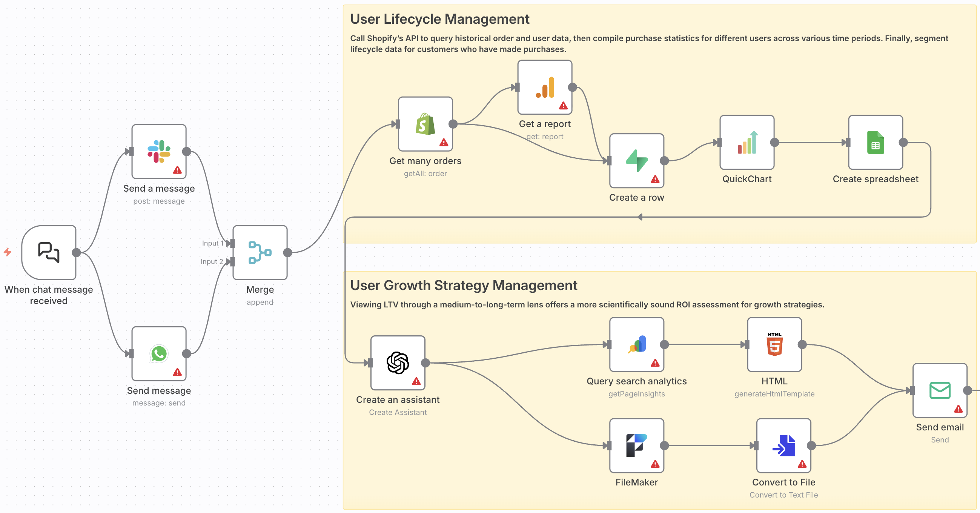Image resolution: width=980 pixels, height=513 pixels.
Task: Click the "When chat message received" trigger
Action: click(49, 252)
